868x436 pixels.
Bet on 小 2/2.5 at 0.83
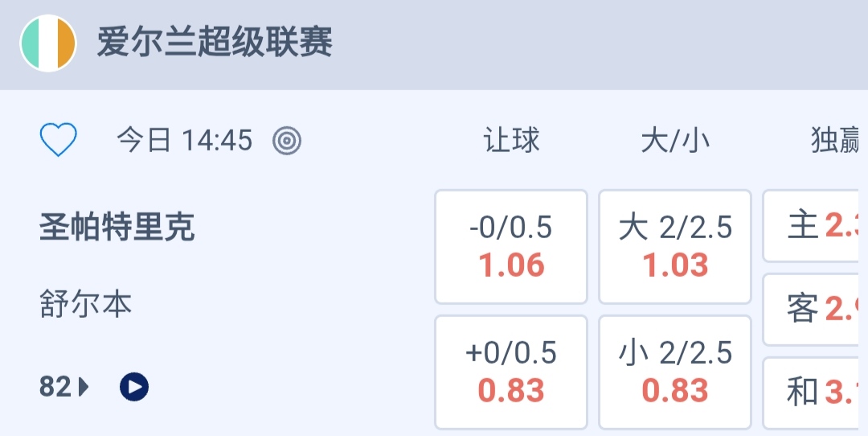pos(675,372)
